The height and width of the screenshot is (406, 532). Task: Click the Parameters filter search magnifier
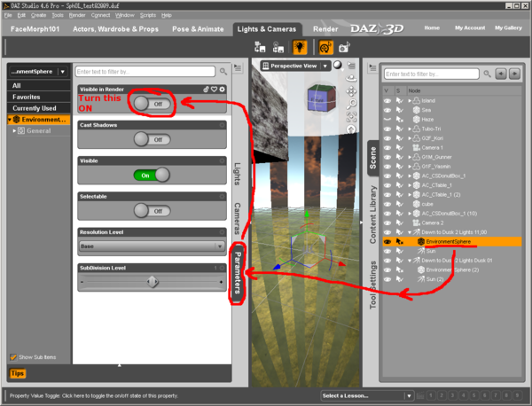(x=223, y=72)
